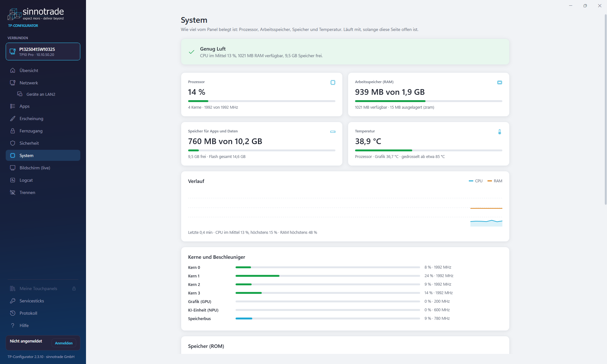Click the '14 % · 1992 MHz' Kern 3 value
Screen dimensions: 607x364
pyautogui.click(x=438, y=293)
